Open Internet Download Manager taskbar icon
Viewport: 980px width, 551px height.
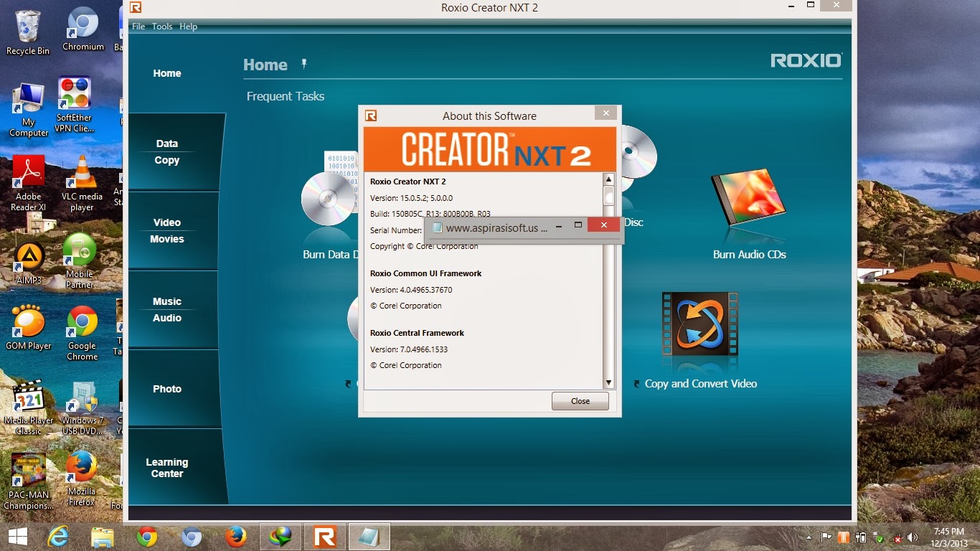coord(281,536)
